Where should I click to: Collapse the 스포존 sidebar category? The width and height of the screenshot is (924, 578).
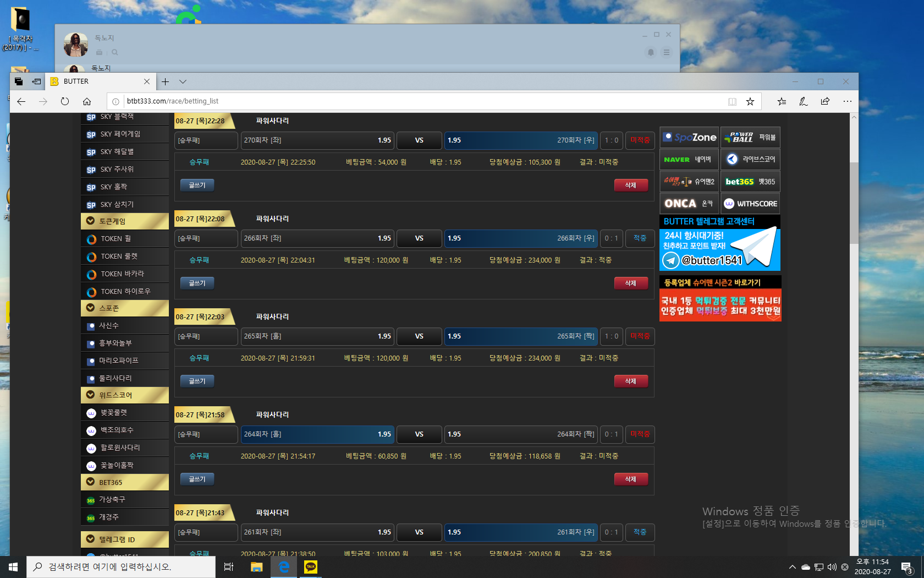tap(125, 308)
